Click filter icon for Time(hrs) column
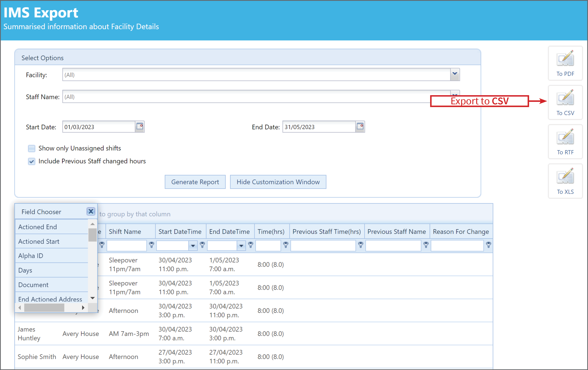Viewport: 588px width, 370px height. pyautogui.click(x=286, y=245)
